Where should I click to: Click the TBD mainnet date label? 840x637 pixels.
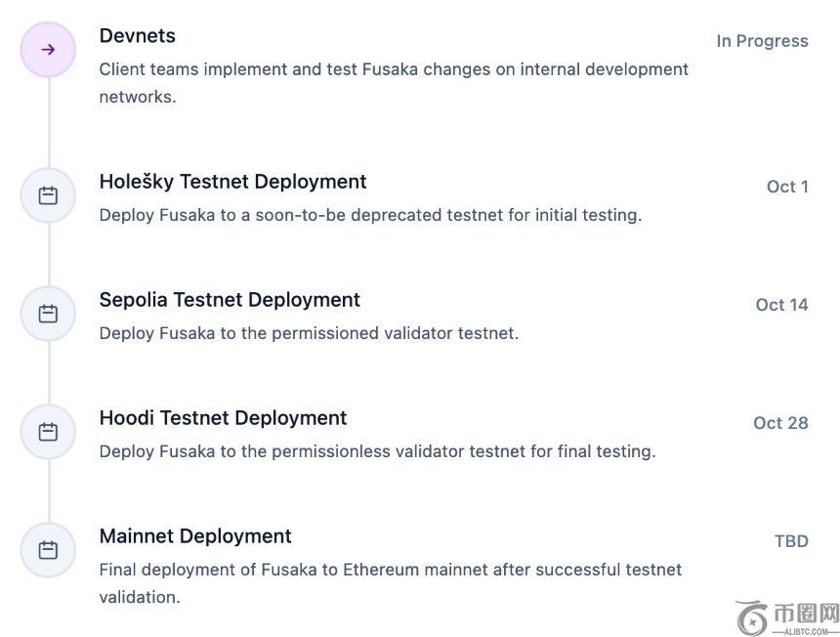click(791, 541)
